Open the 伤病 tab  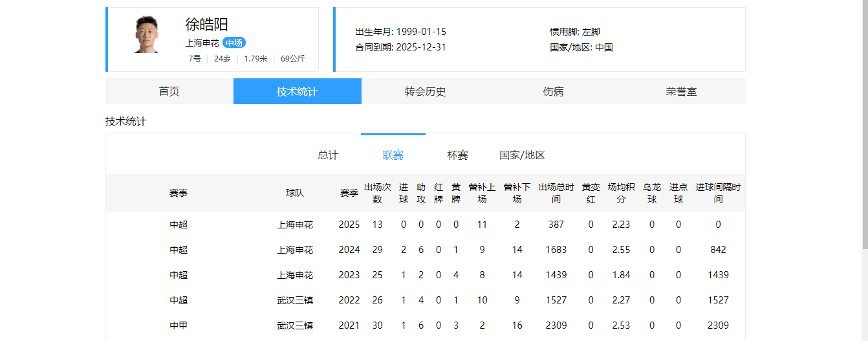click(553, 91)
